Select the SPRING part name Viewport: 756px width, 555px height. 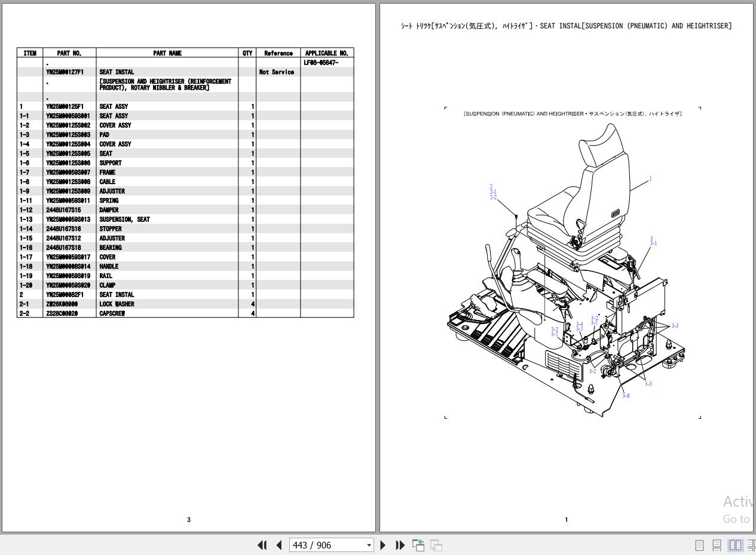point(109,200)
